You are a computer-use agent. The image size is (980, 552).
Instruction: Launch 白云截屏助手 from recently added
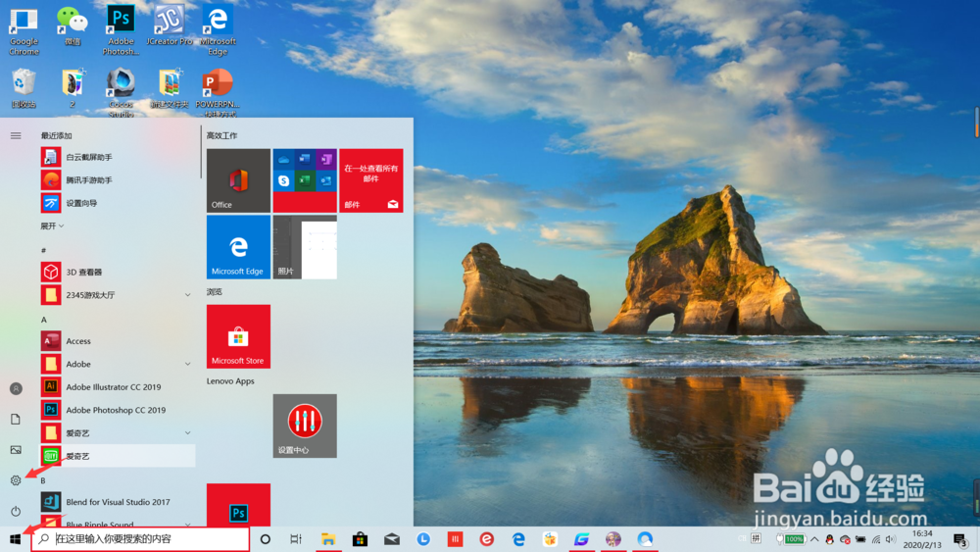click(118, 157)
